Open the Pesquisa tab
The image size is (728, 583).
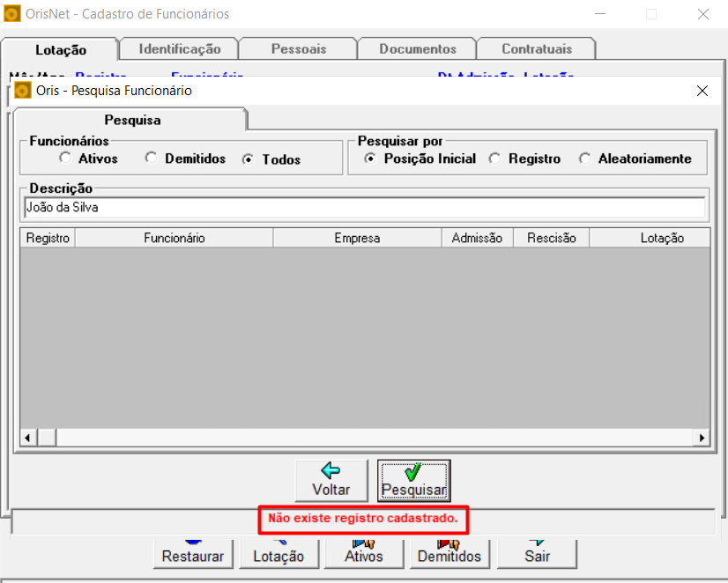click(x=132, y=120)
